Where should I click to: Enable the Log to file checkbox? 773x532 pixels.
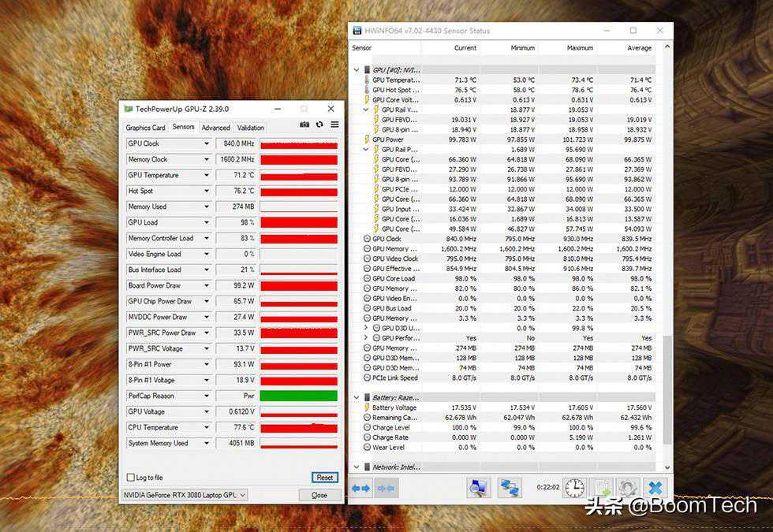tap(131, 478)
